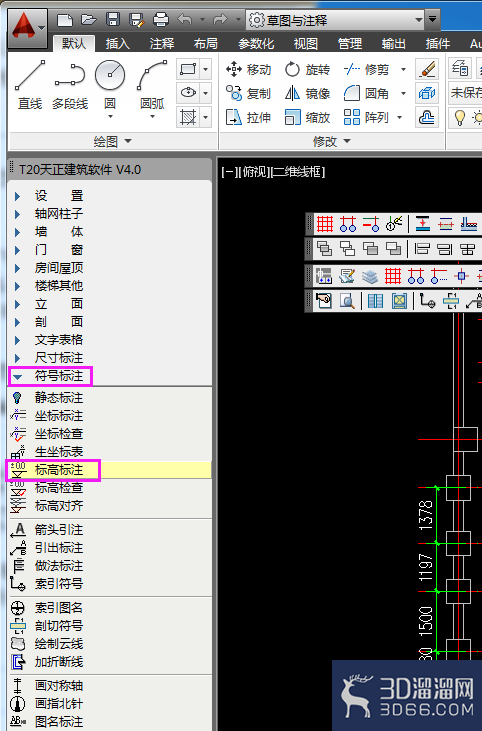The width and height of the screenshot is (482, 731).
Task: Click the light bulb layer icon
Action: click(460, 117)
